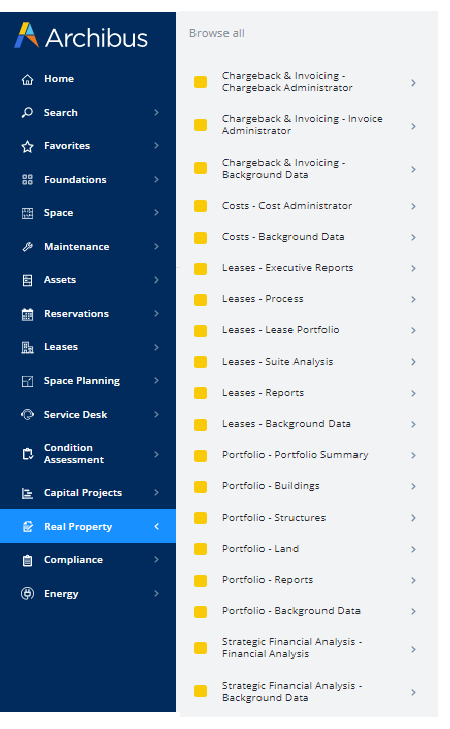Click the Search magnifier icon
This screenshot has width=450, height=729.
[27, 113]
